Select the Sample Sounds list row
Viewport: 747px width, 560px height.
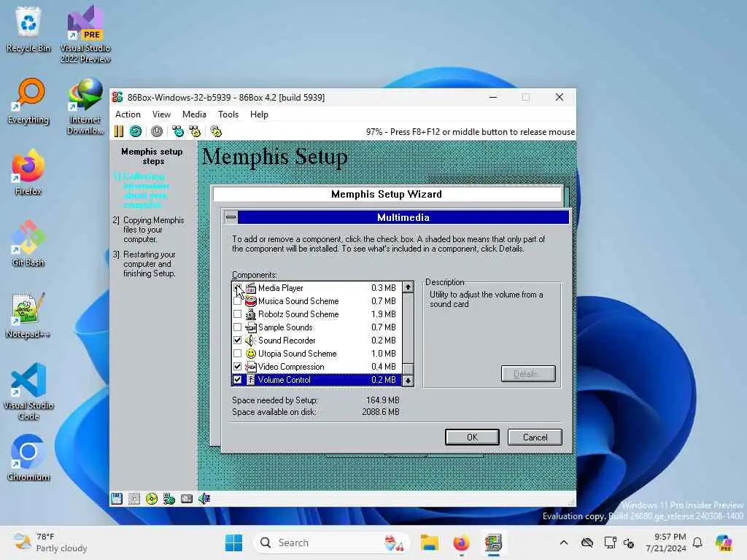tap(317, 327)
